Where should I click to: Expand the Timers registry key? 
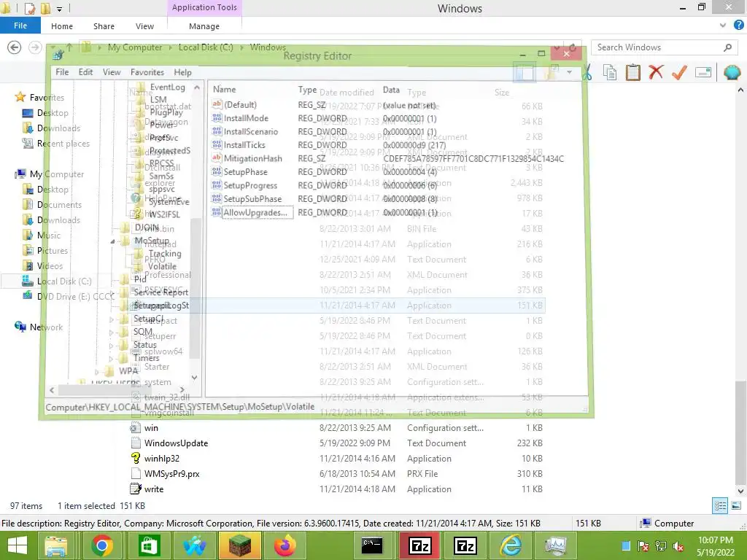pos(111,358)
